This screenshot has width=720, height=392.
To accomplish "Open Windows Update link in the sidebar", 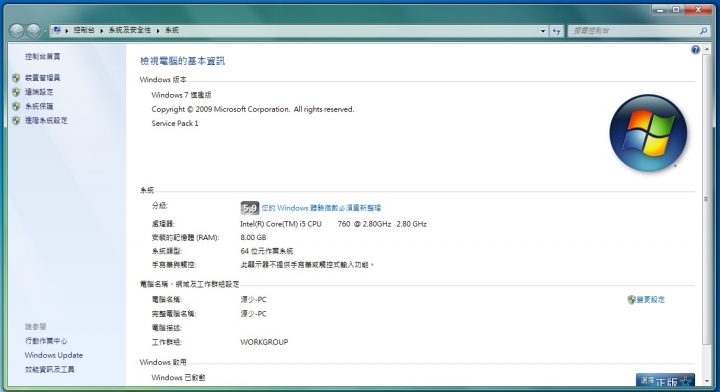I will (x=54, y=355).
